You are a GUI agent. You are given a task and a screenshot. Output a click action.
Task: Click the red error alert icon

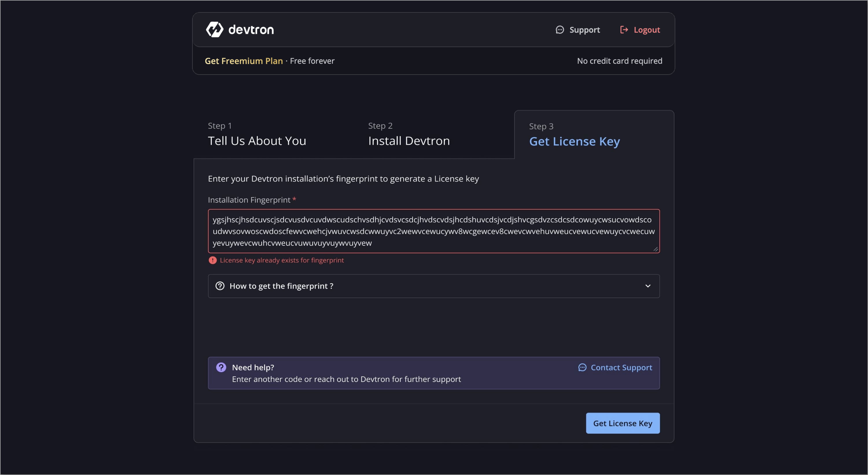(x=213, y=260)
